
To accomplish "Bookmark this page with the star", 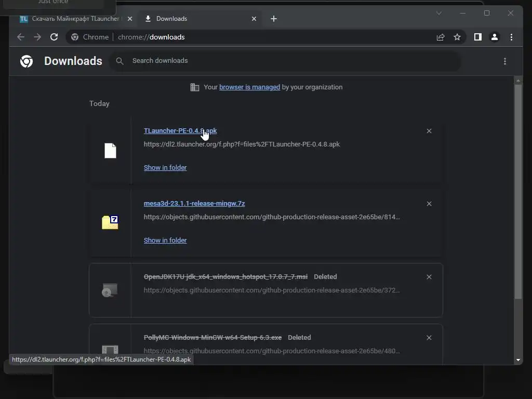I will pyautogui.click(x=457, y=37).
